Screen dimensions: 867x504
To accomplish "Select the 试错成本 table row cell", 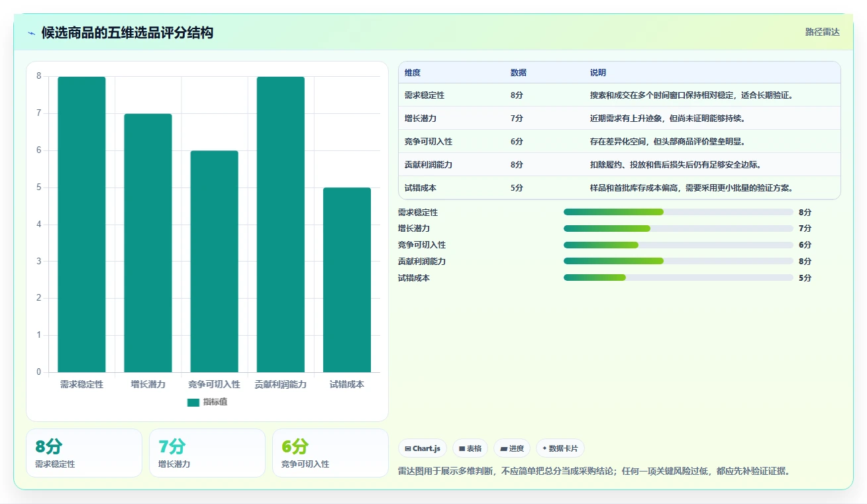I will 421,188.
